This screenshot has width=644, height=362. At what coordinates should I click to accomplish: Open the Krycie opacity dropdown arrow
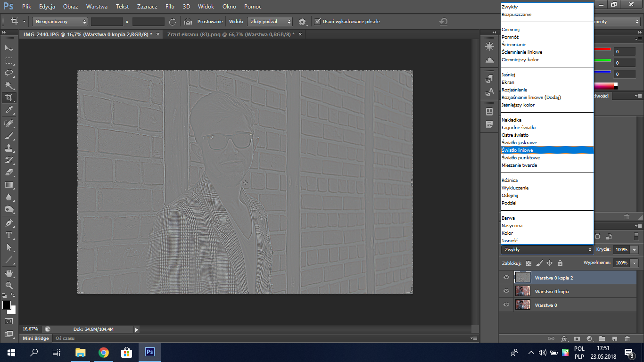click(635, 250)
